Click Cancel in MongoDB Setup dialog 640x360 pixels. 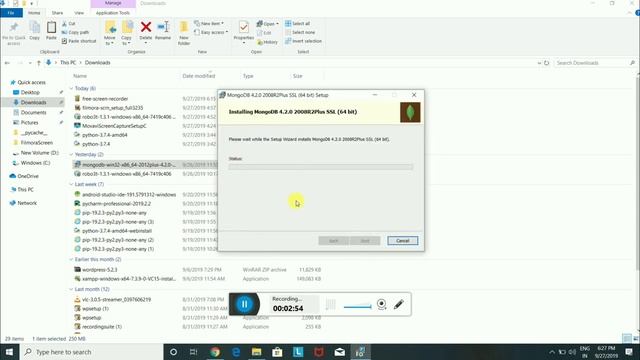click(x=402, y=241)
